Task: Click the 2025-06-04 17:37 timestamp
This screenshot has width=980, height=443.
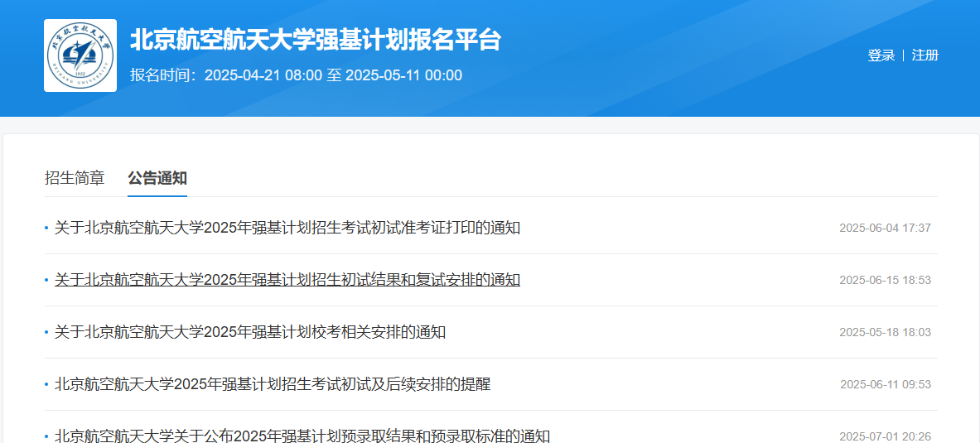Action: [x=885, y=228]
